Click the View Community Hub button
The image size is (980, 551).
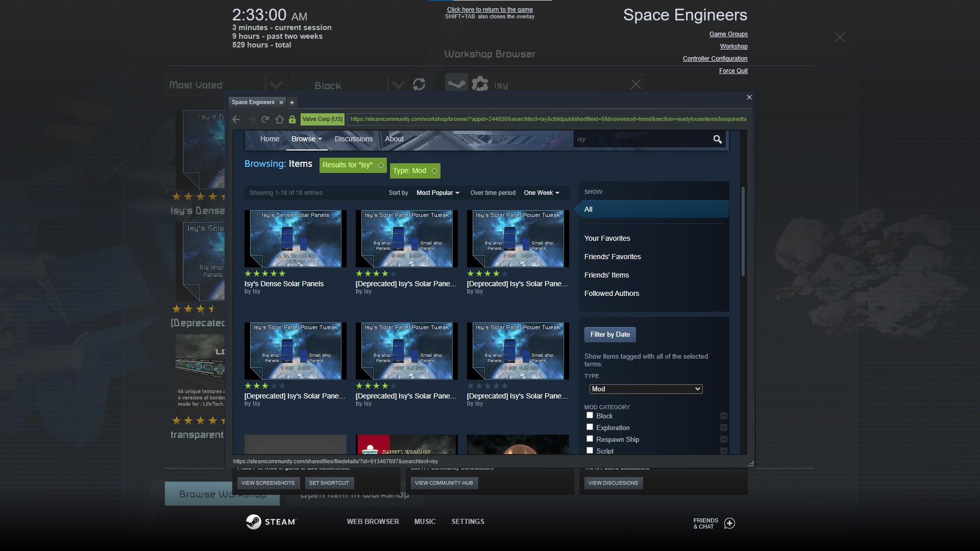(444, 483)
